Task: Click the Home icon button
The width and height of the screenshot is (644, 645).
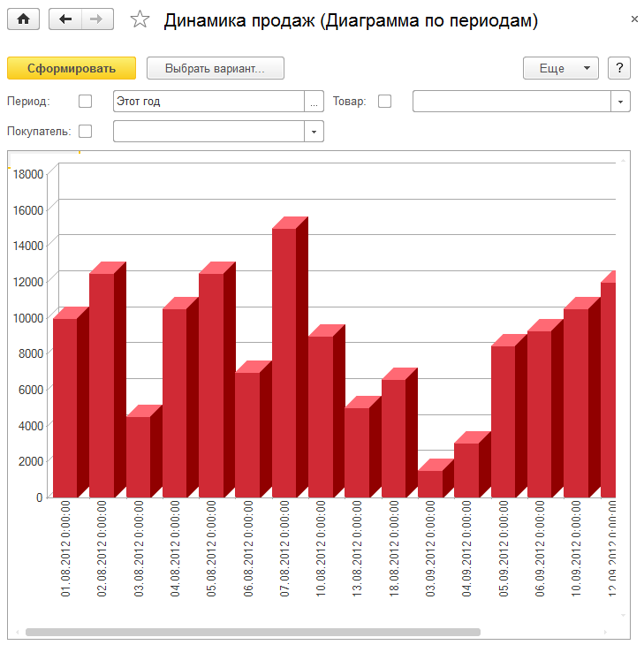Action: (23, 19)
